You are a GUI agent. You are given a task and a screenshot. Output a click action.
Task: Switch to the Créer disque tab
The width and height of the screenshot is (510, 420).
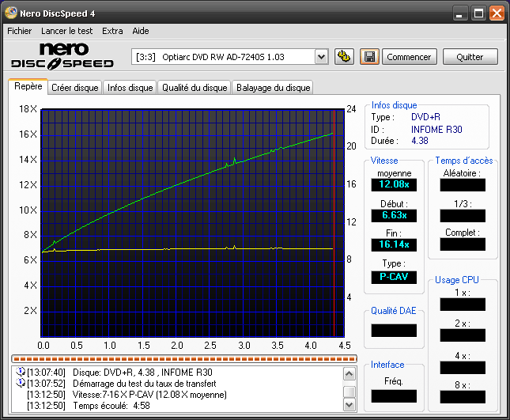click(x=75, y=88)
